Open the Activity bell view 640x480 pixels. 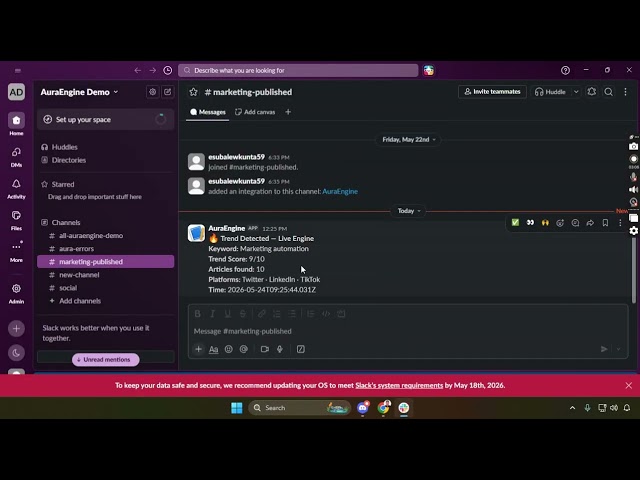tap(16, 188)
